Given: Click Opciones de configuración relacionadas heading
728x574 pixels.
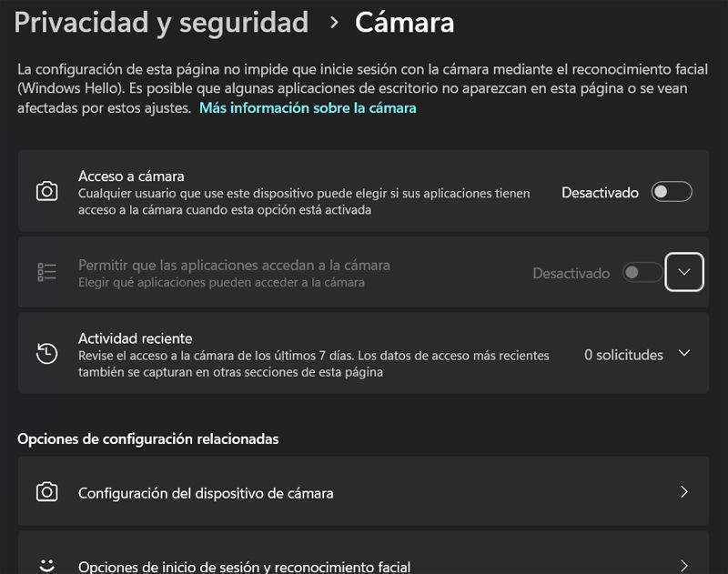Looking at the screenshot, I should 148,439.
